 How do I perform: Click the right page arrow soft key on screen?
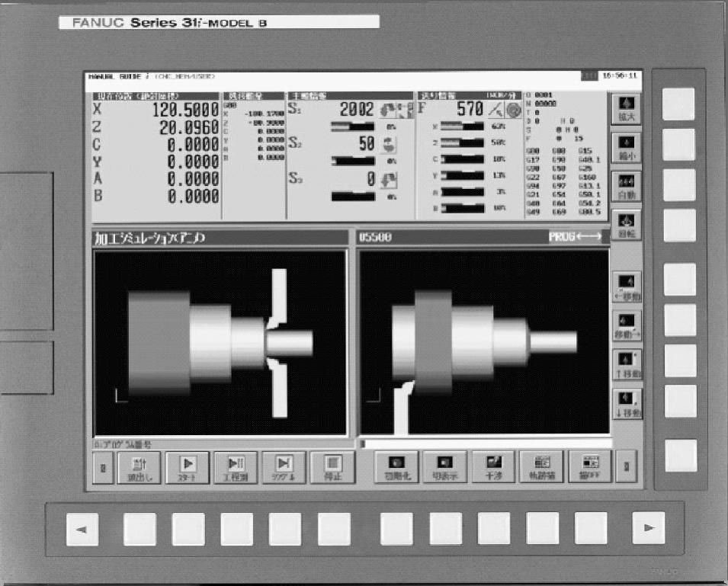(627, 466)
